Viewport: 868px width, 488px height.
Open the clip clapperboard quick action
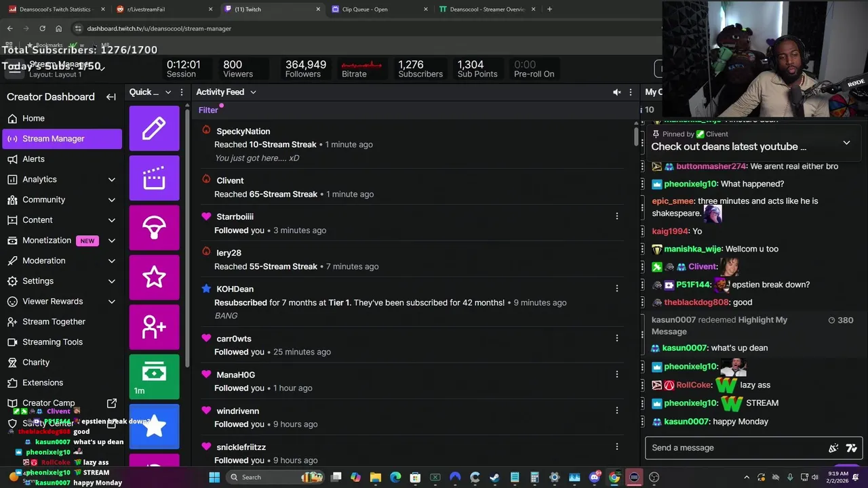click(154, 178)
